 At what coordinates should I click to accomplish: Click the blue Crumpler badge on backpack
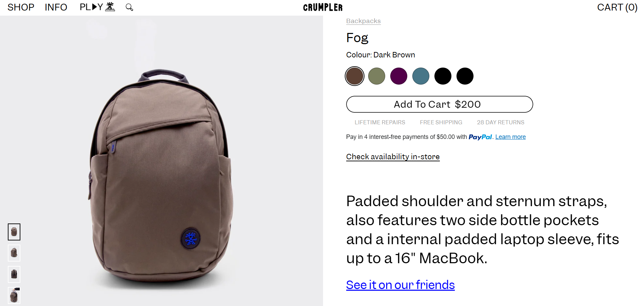(x=191, y=239)
